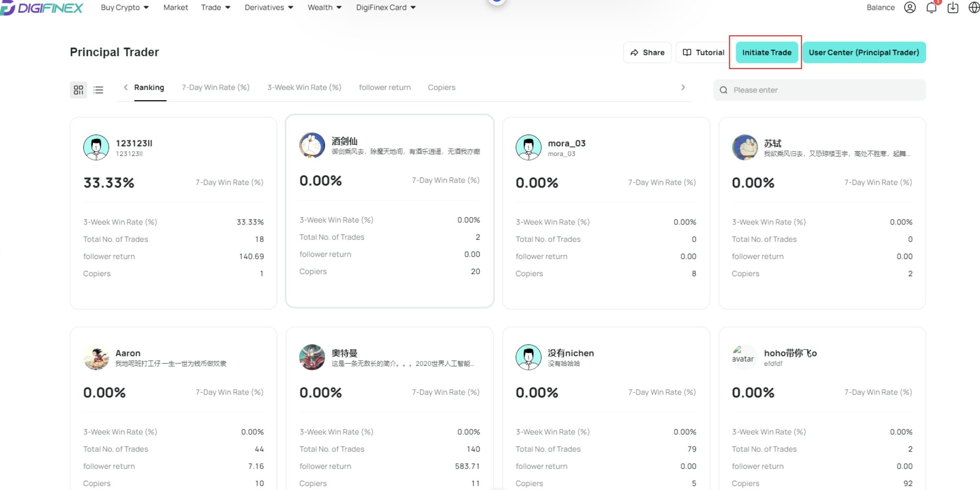Click avatar of trader 酒剑仙
The image size is (980, 490).
pyautogui.click(x=312, y=145)
